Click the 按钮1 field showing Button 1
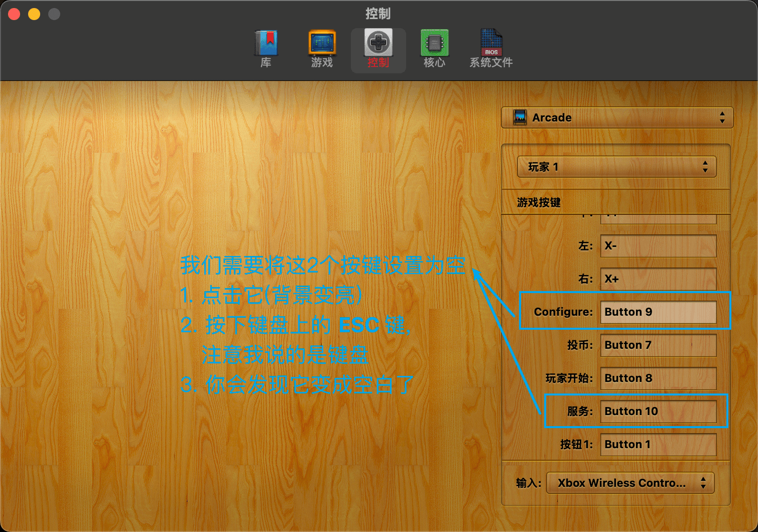The width and height of the screenshot is (758, 532). tap(658, 445)
